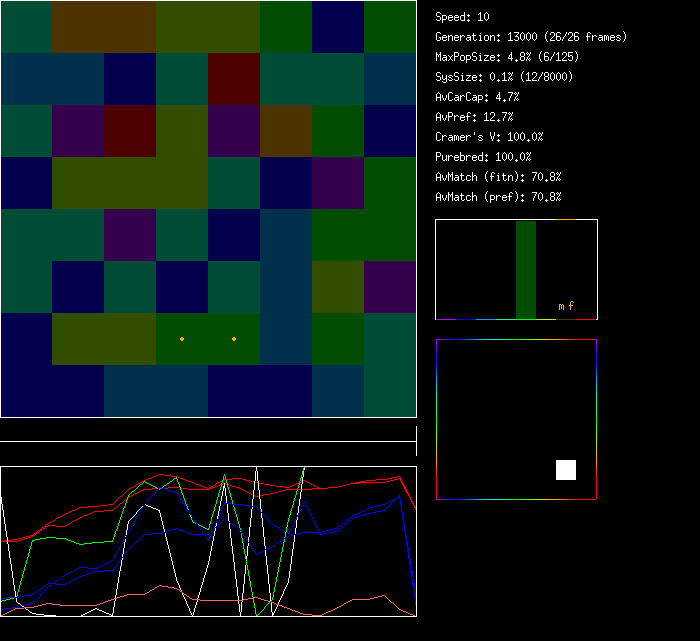
Task: Select the SysSize statistic line
Action: pyautogui.click(x=504, y=77)
